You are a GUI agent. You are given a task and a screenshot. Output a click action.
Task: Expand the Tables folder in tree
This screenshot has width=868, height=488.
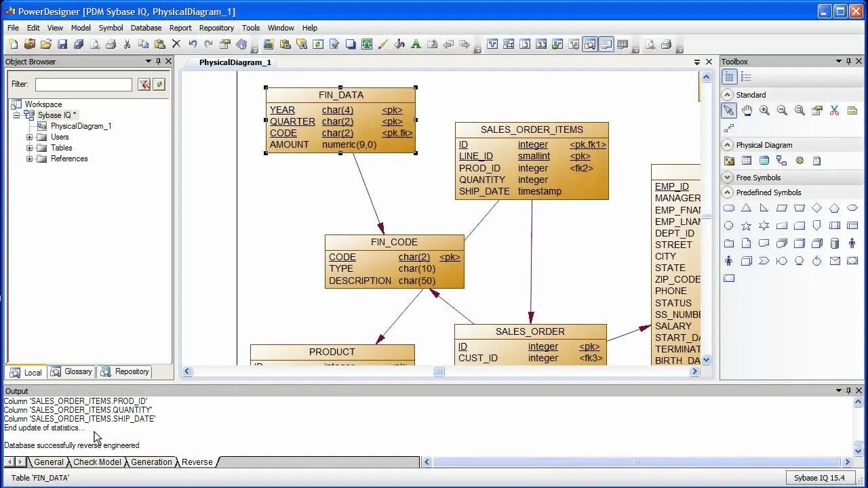click(x=29, y=148)
